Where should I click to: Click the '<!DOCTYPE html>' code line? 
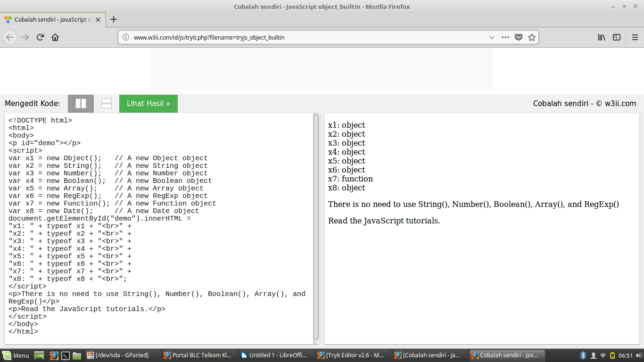click(40, 120)
